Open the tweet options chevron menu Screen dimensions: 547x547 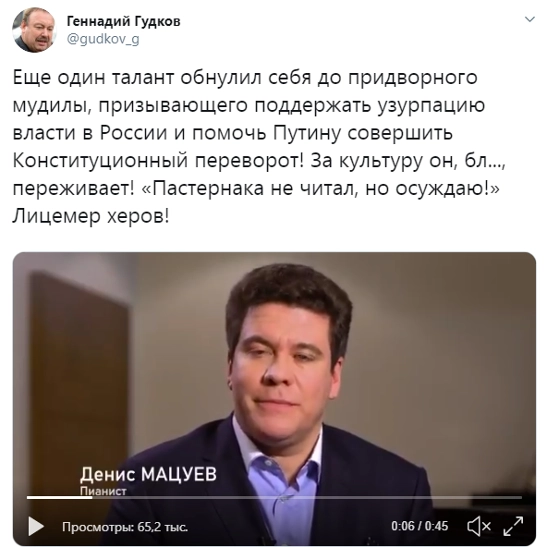530,19
